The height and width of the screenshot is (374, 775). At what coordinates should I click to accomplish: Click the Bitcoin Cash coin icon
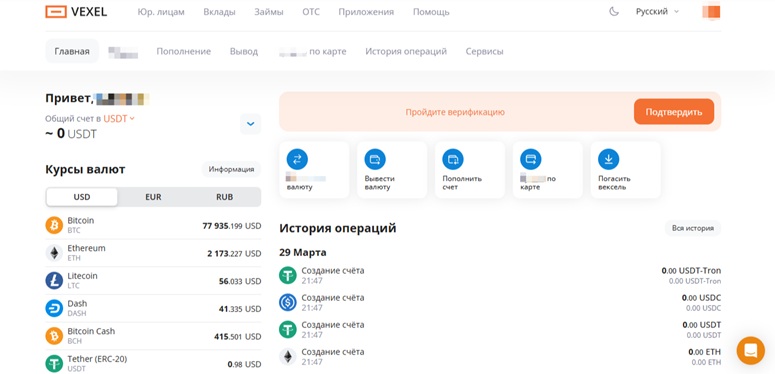[54, 336]
